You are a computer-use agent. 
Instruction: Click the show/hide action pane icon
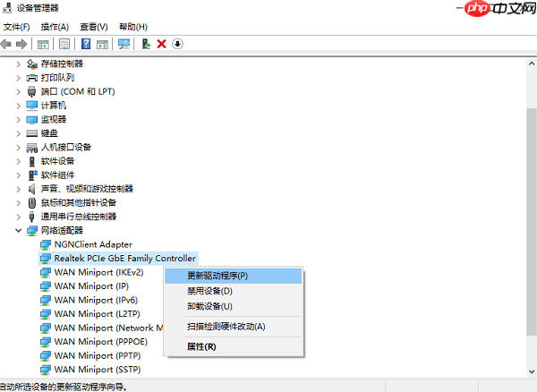[102, 44]
